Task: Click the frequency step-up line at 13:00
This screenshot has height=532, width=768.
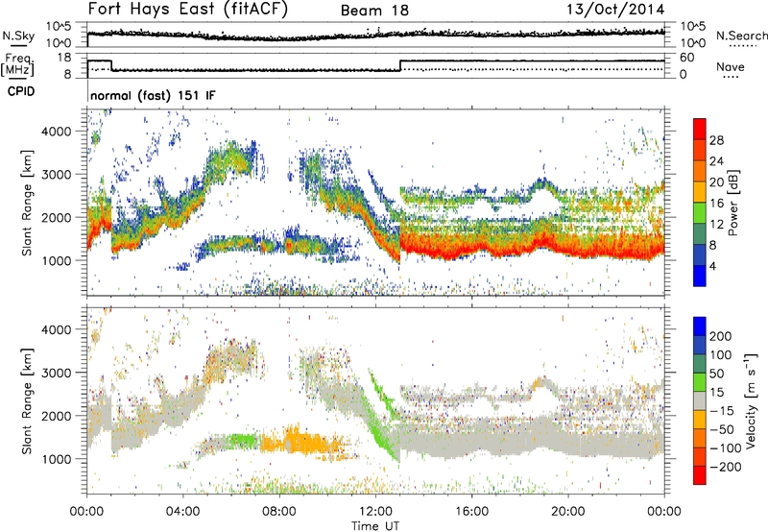Action: 400,65
